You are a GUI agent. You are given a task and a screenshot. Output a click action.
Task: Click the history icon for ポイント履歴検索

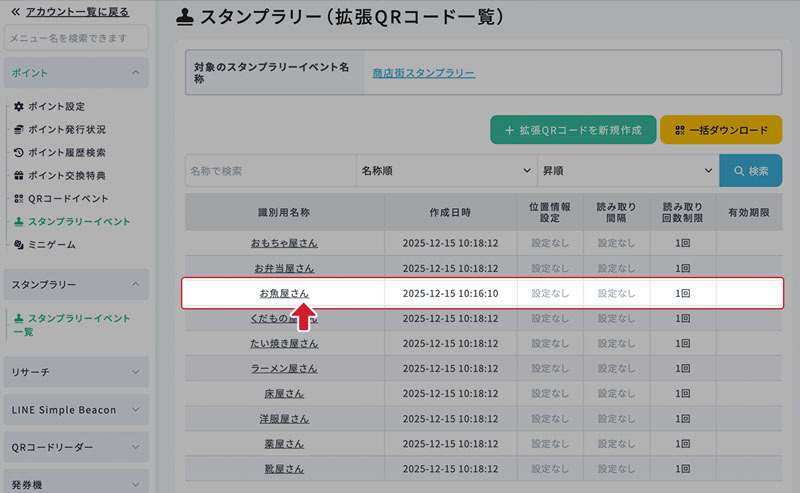19,153
